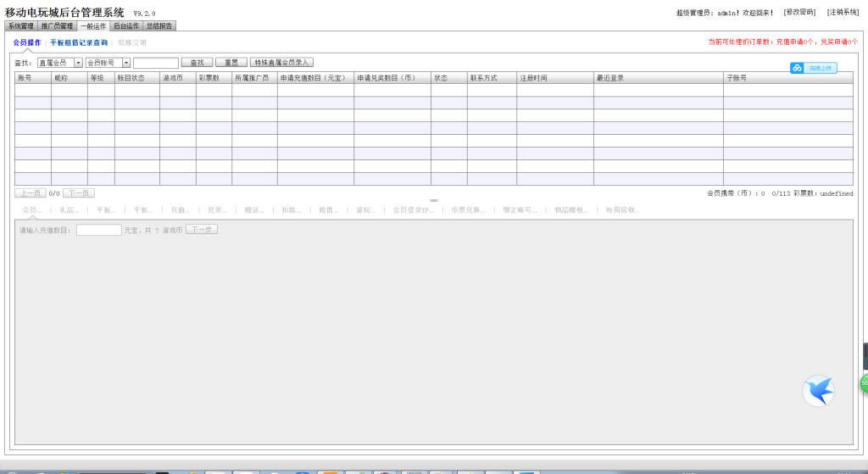Click the 查找 search button
This screenshot has height=474, width=868.
pos(197,63)
